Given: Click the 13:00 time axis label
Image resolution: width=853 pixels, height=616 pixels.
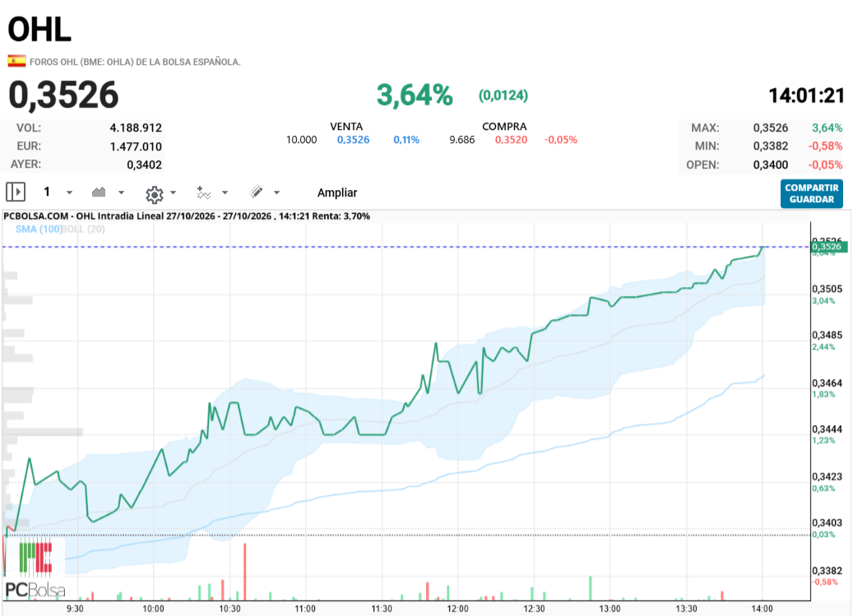Looking at the screenshot, I should [610, 609].
